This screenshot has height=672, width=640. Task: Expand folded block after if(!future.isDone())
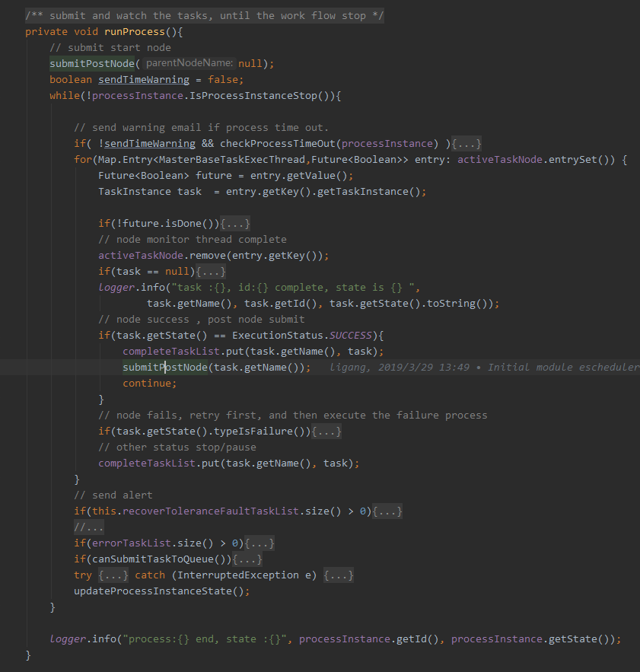[x=235, y=224]
